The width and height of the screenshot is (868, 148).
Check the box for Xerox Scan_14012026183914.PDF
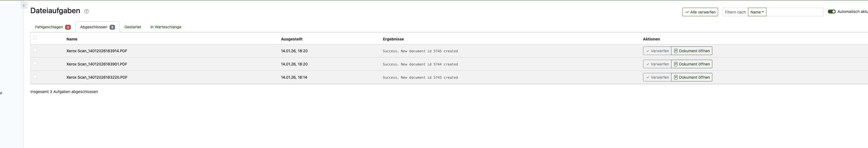coord(35,50)
